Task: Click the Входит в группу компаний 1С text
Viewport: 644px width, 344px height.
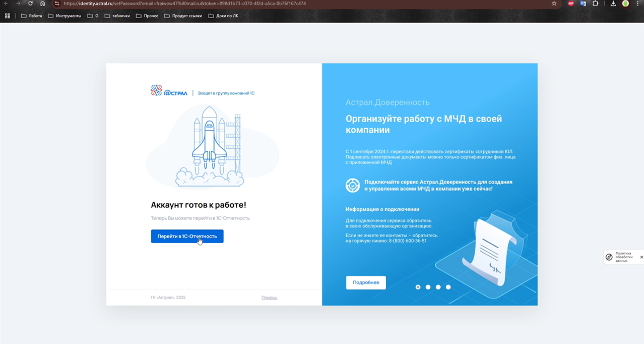Action: pyautogui.click(x=226, y=93)
